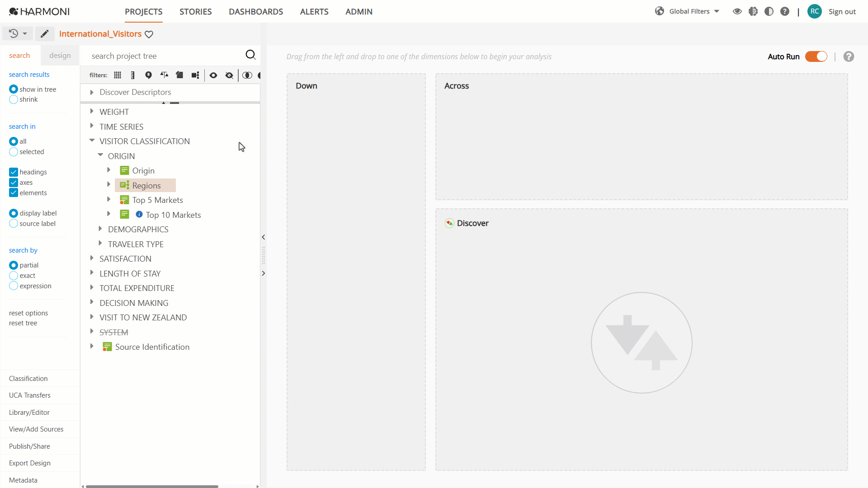Click the ruler filter icon
This screenshot has height=488, width=868.
pos(132,75)
